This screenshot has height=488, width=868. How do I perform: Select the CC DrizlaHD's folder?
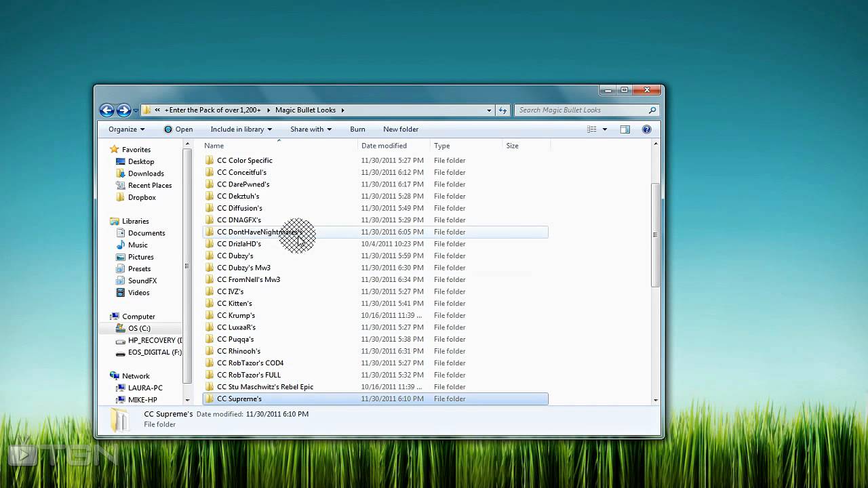pos(375,244)
